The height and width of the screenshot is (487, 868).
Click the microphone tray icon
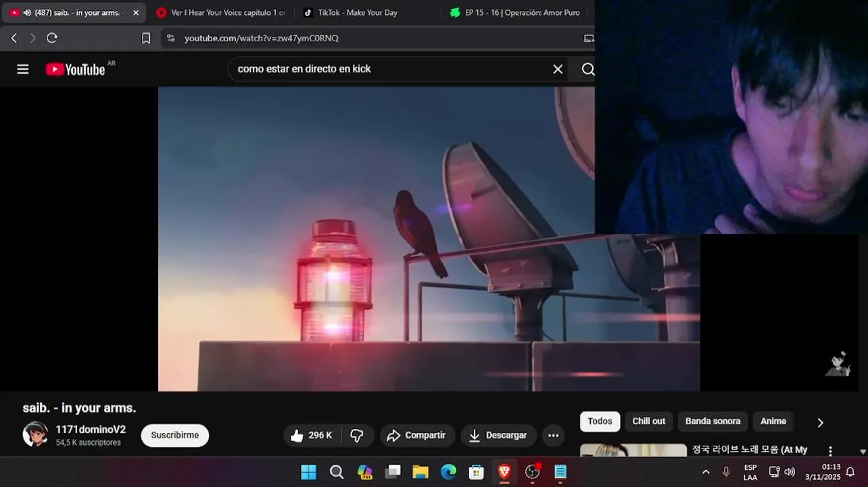tap(726, 472)
